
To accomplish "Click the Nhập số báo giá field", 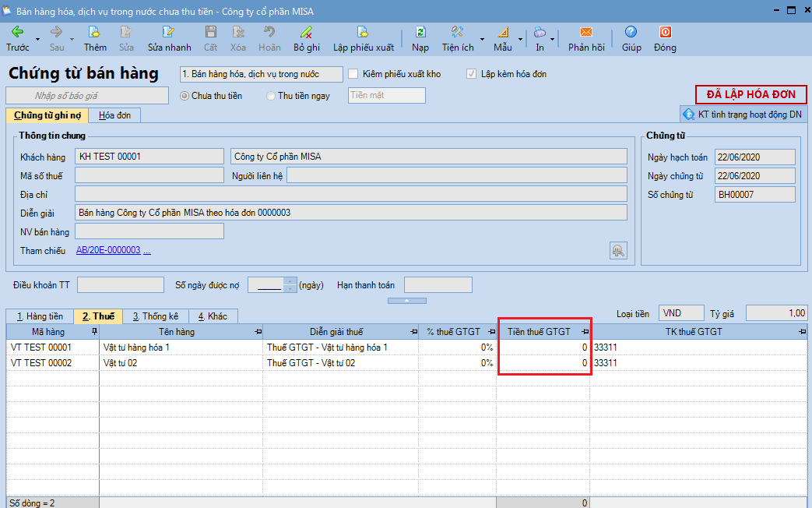I will (x=87, y=95).
